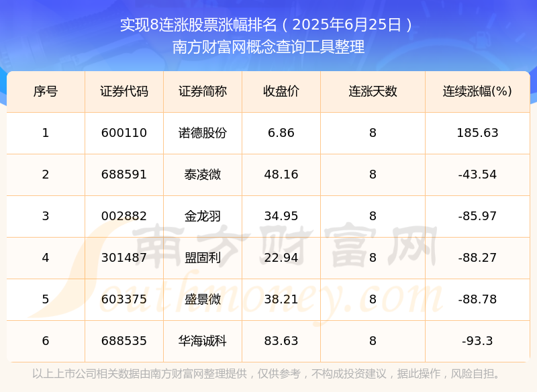Click 连涨天数 value 8 in 盟固利 row

(x=373, y=258)
